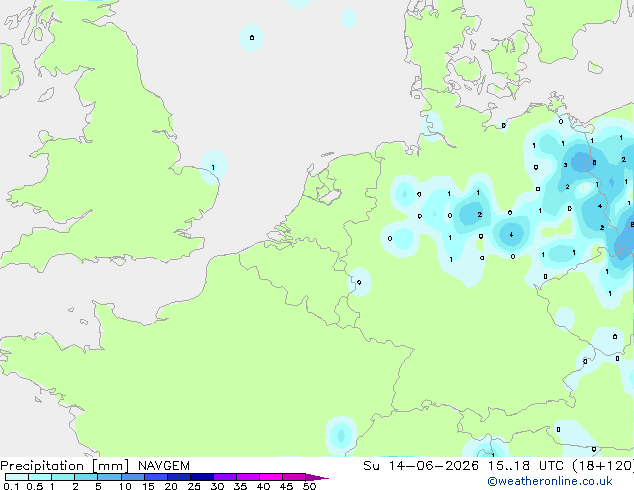The height and width of the screenshot is (490, 634).
Task: Pick the 2–5 mm legend color swatch
Action: click(x=86, y=477)
